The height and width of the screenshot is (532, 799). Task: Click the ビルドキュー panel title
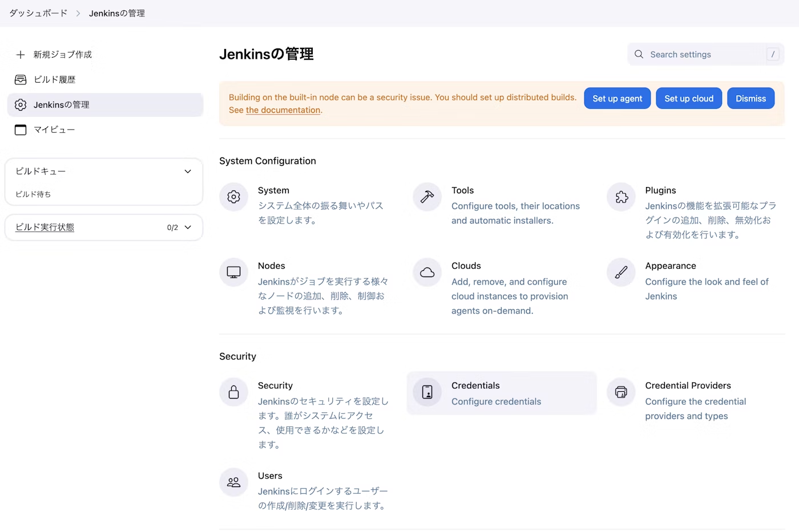pyautogui.click(x=41, y=172)
